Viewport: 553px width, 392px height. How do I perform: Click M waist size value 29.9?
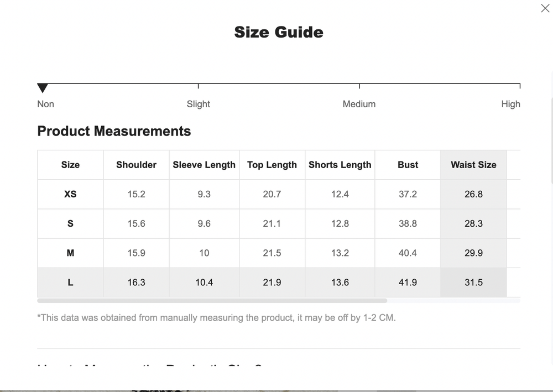474,253
